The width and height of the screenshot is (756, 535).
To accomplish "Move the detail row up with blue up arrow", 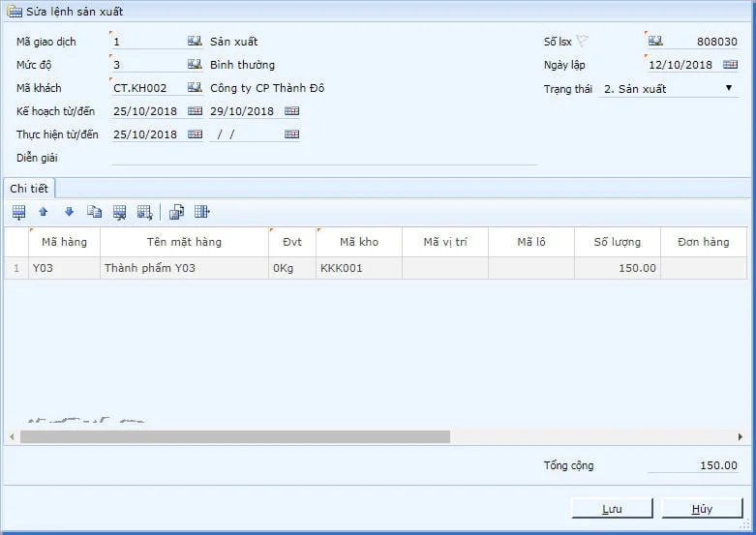I will [44, 212].
